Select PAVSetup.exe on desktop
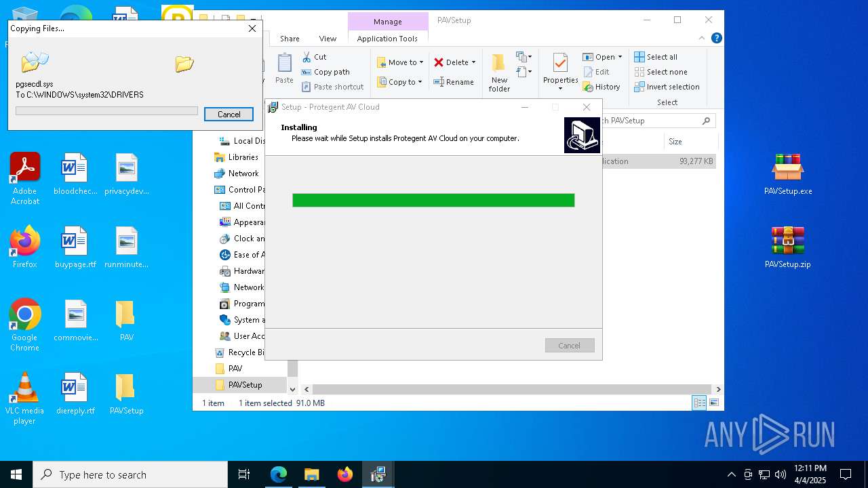The width and height of the screenshot is (868, 488). 788,174
